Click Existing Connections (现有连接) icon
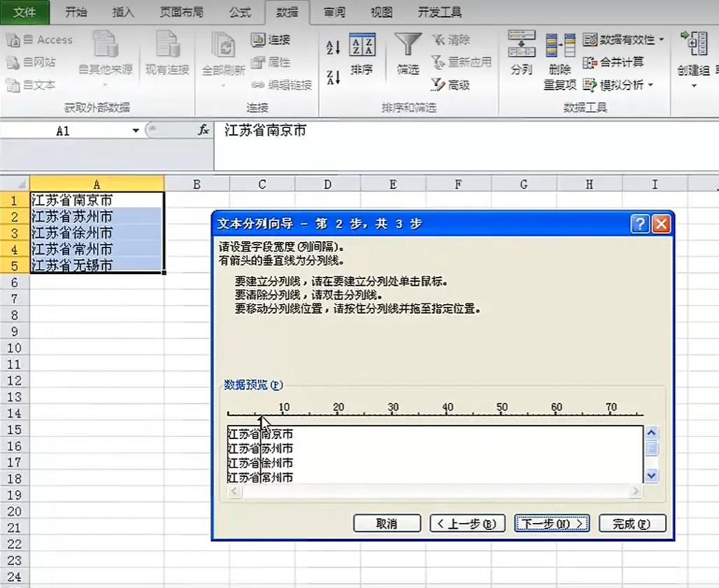 [x=167, y=45]
